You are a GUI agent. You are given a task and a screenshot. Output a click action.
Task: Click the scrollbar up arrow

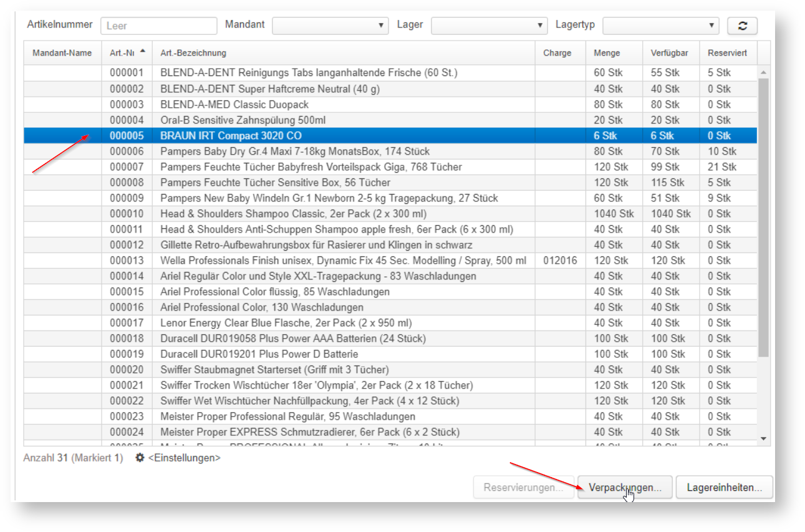click(764, 73)
